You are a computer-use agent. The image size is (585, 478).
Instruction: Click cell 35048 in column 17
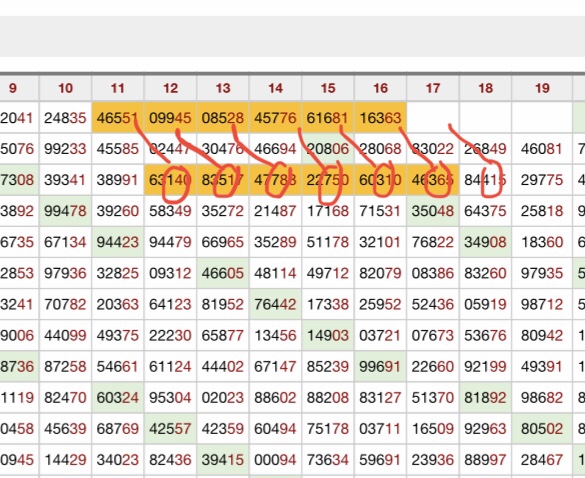click(433, 211)
